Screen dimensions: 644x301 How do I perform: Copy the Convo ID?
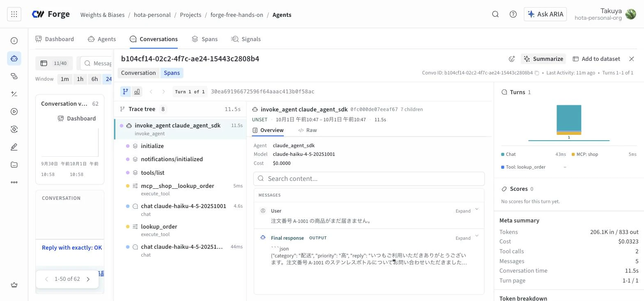point(537,73)
